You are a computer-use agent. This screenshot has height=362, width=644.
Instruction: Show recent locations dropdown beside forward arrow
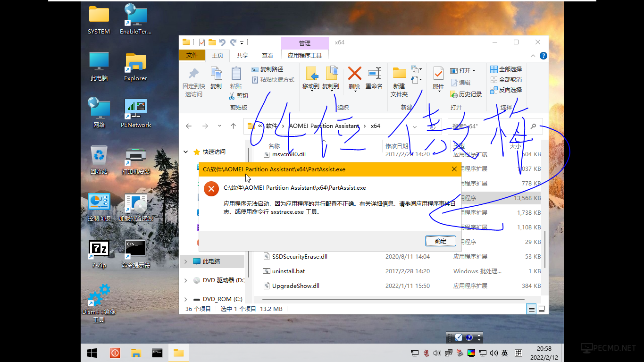pos(219,126)
